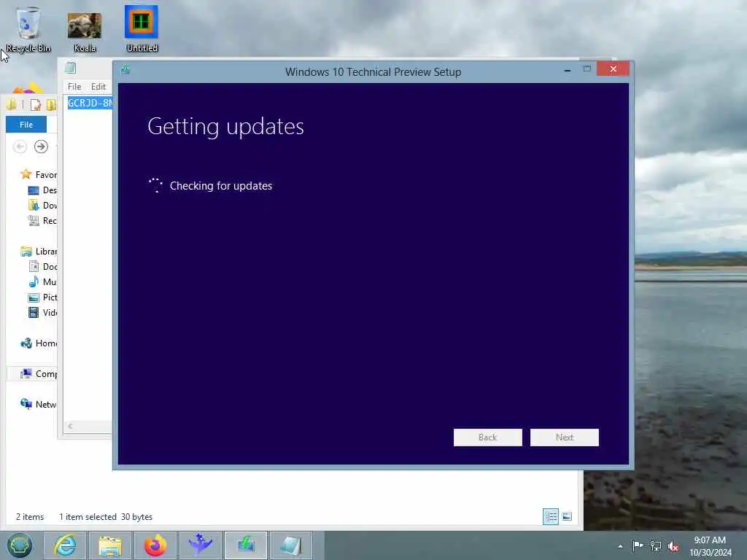Click the Properties quick access toolbar icon

point(35,104)
